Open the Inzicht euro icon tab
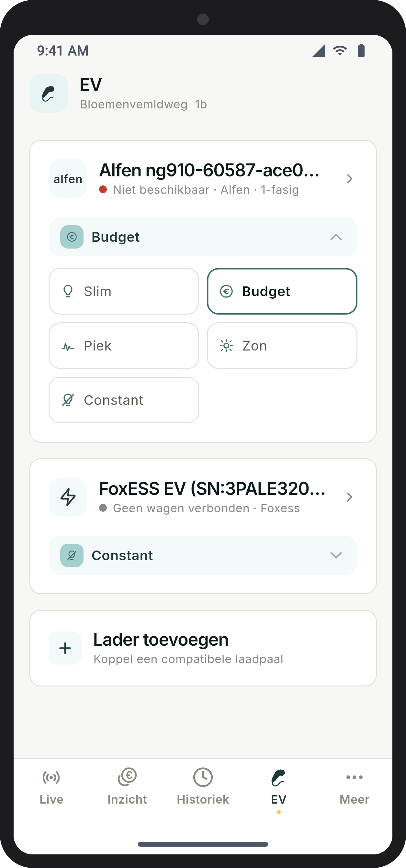Screen dimensions: 406x868 click(x=127, y=777)
